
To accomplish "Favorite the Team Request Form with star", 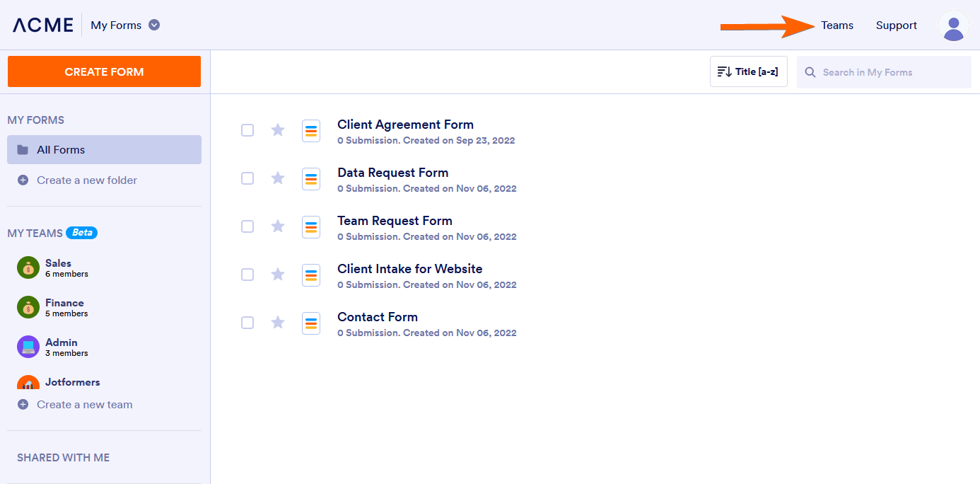I will pyautogui.click(x=278, y=226).
